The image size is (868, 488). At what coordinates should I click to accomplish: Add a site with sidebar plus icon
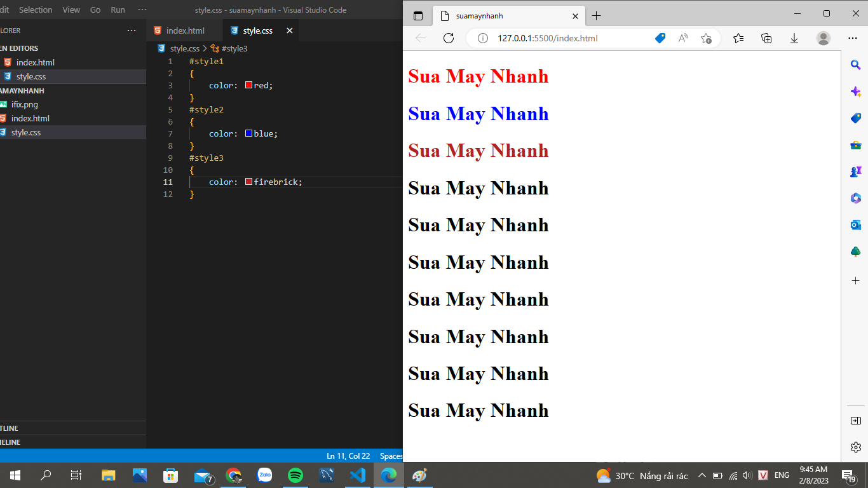click(x=855, y=280)
